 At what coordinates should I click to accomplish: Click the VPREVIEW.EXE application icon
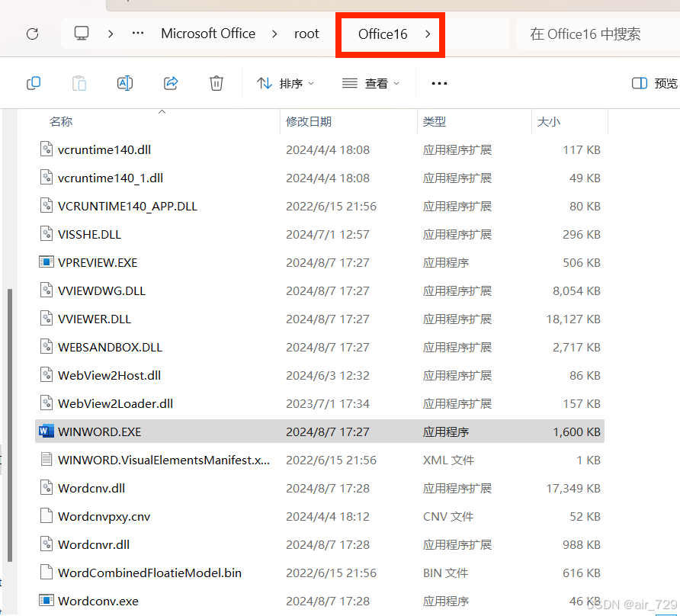point(47,262)
